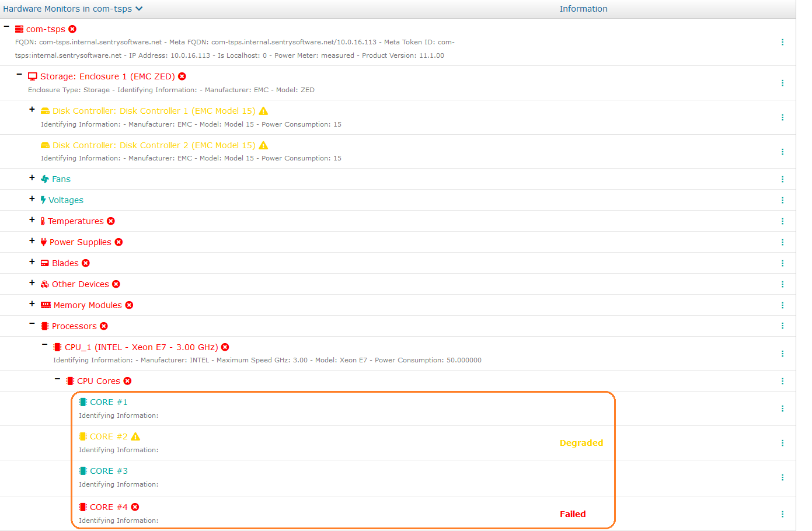Click the green chip icon for CORE #1

[83, 402]
